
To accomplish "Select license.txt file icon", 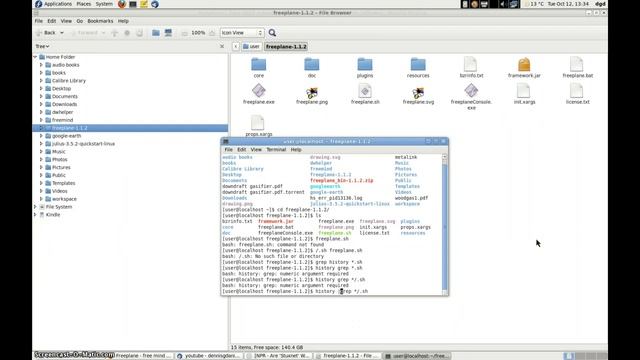I will [x=576, y=91].
